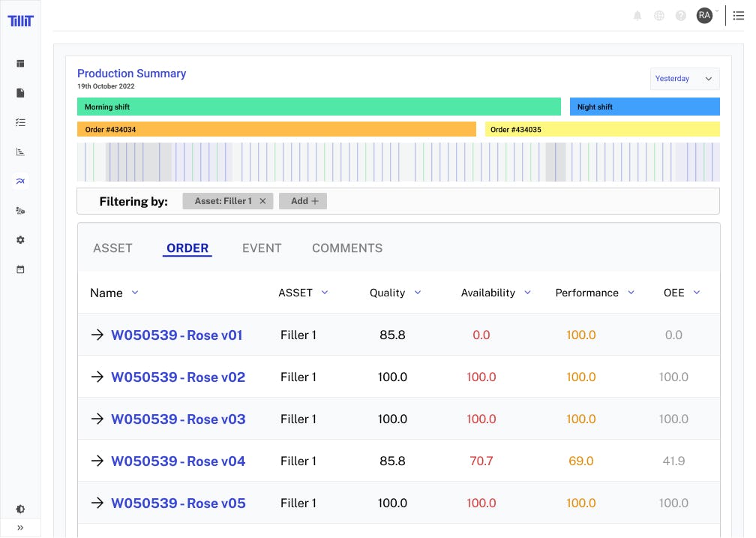Viewport: 756px width, 538px height.
Task: Open the Quality column sort dropdown
Action: click(418, 293)
